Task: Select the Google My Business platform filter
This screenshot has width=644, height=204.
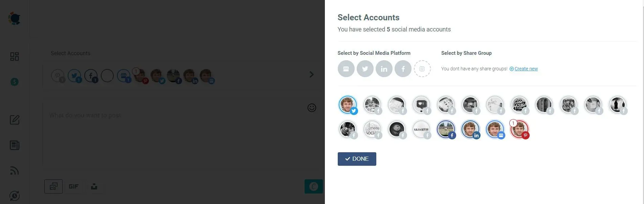Action: (346, 69)
